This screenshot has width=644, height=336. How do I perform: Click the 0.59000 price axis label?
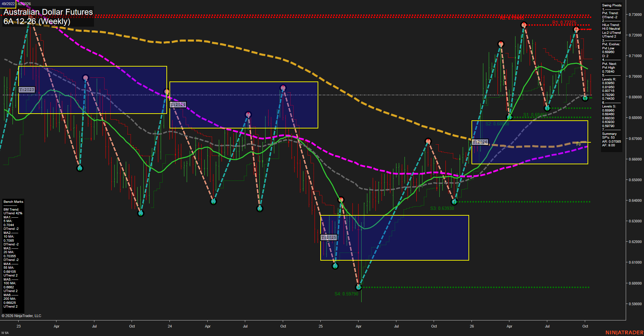point(635,304)
